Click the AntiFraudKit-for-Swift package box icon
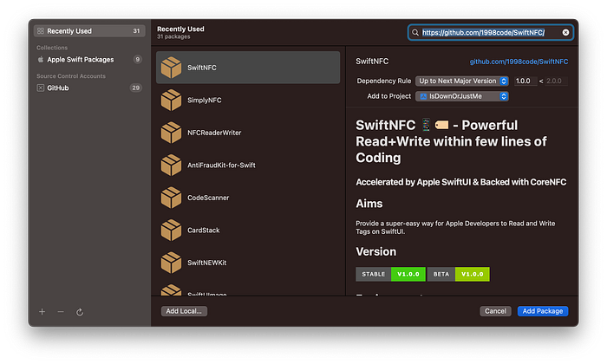Image resolution: width=607 pixels, height=364 pixels. point(171,165)
